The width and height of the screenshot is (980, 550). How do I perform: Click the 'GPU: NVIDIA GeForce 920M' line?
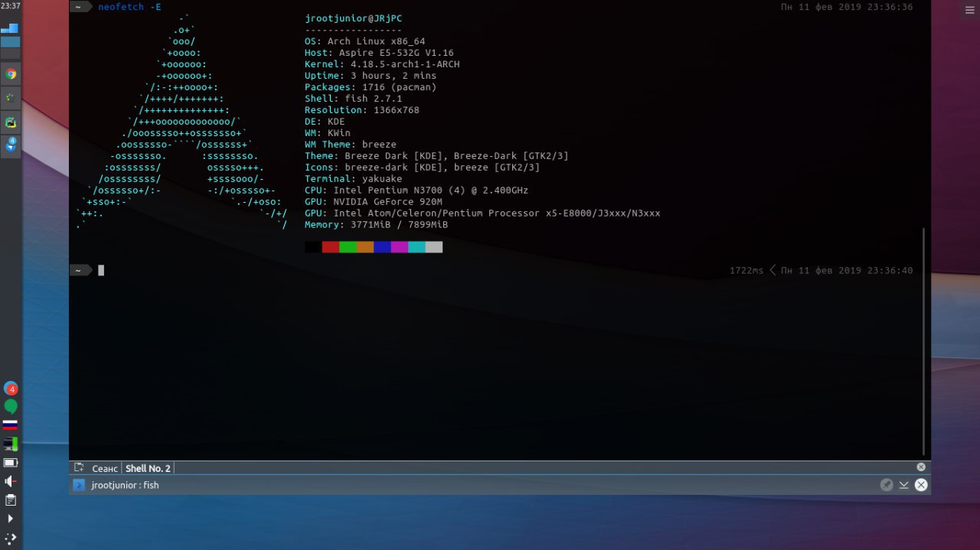coord(374,202)
